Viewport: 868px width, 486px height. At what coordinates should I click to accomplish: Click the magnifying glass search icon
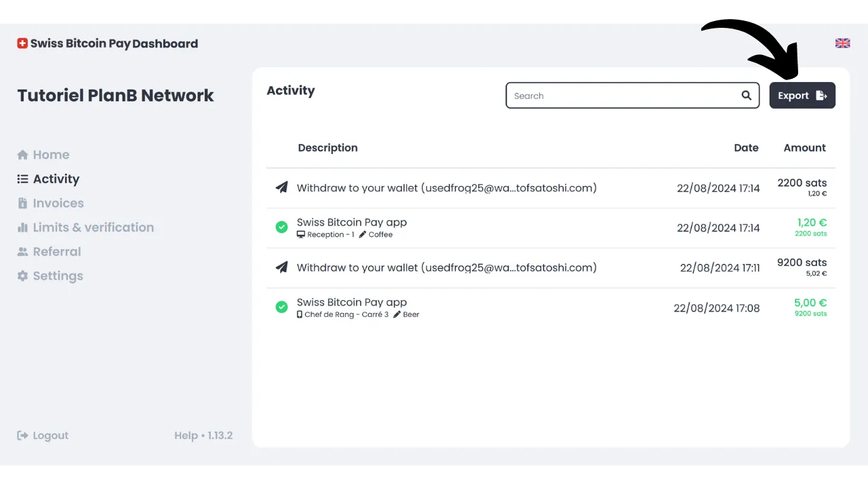tap(746, 96)
